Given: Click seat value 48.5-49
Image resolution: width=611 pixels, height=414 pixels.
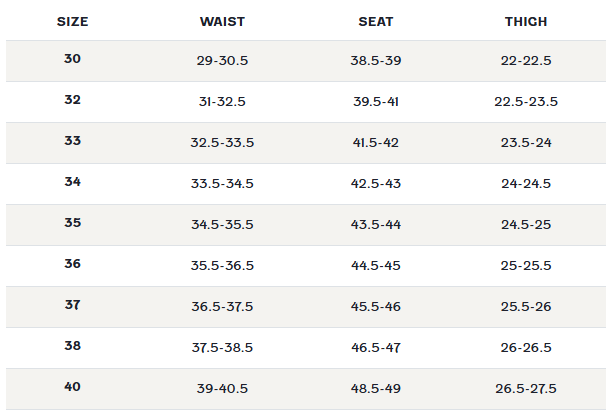Looking at the screenshot, I should click(x=376, y=388).
